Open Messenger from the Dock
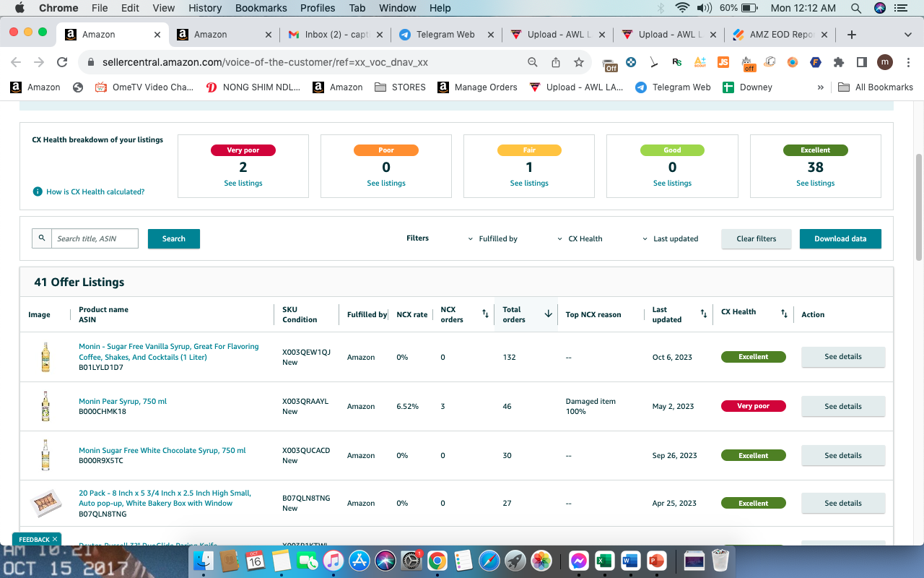The image size is (924, 578). [578, 560]
